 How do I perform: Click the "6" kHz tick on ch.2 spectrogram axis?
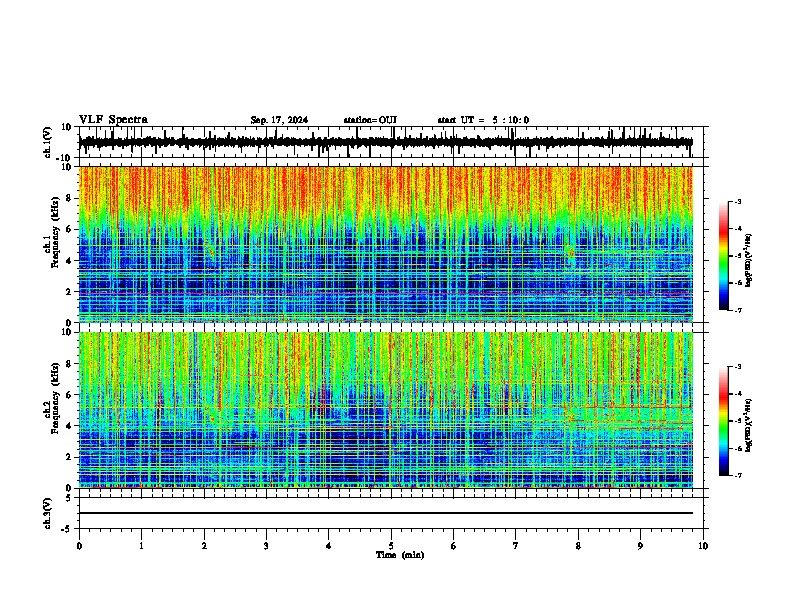click(69, 395)
